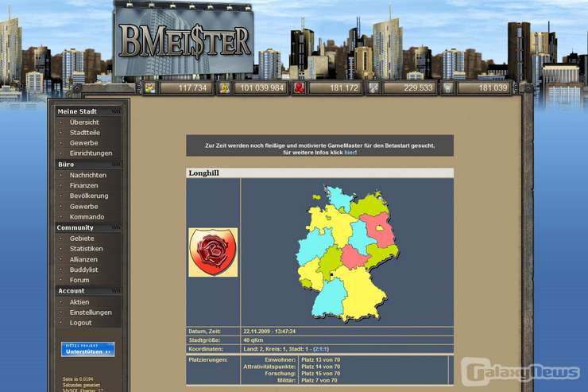The height and width of the screenshot is (392, 588).
Task: Click the pink Thuringia region on map
Action: click(x=354, y=257)
